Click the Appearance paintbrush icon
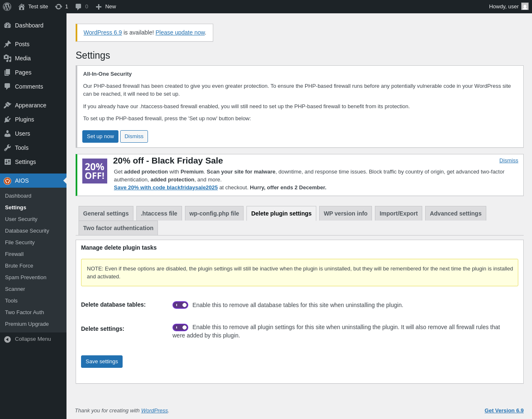The height and width of the screenshot is (419, 532). [7, 105]
